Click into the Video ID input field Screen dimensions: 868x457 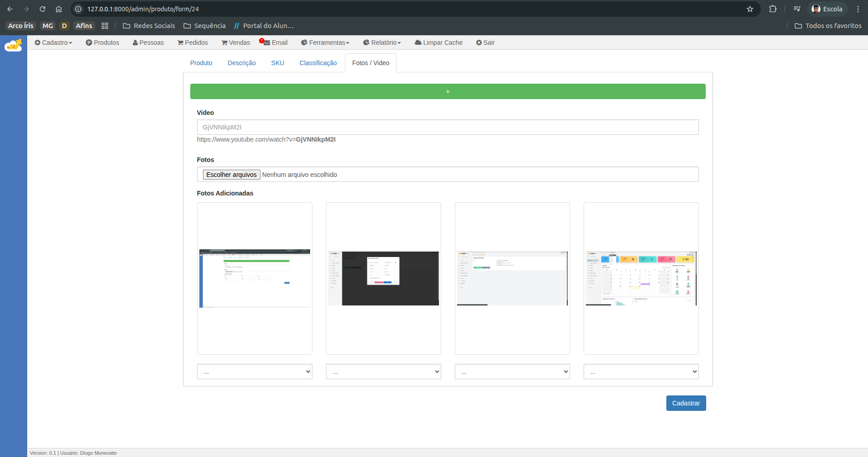448,127
